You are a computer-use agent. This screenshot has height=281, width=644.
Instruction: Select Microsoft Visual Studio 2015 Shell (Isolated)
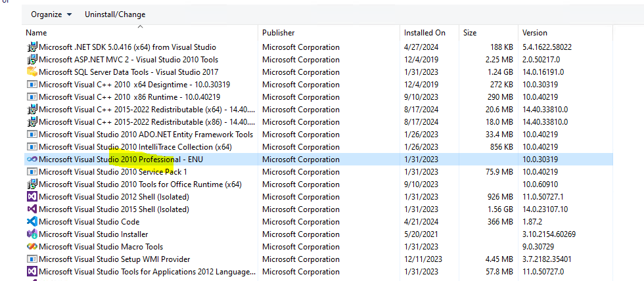tap(114, 209)
